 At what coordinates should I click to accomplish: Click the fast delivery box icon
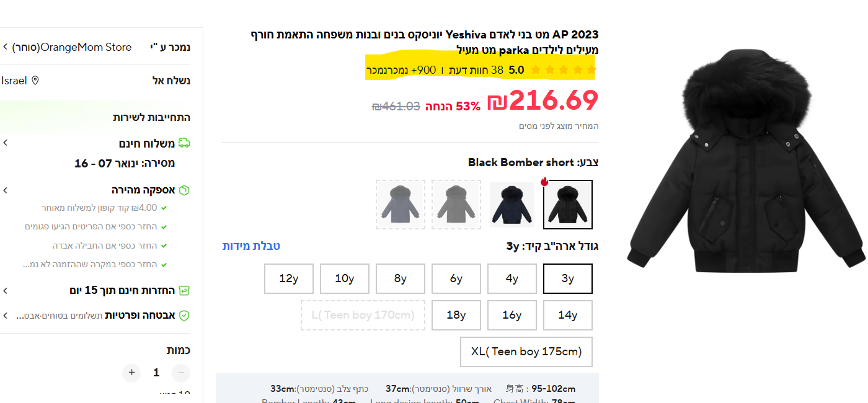click(x=184, y=190)
